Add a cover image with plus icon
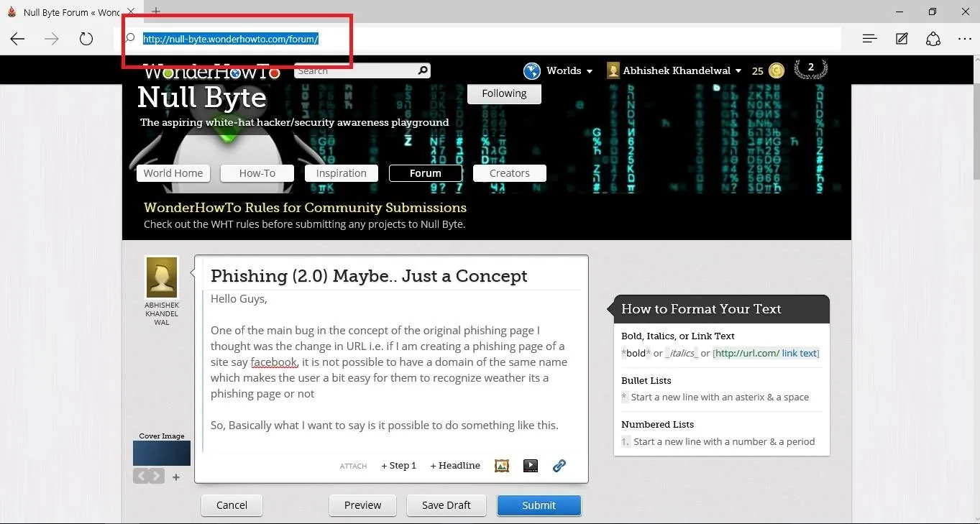Image resolution: width=980 pixels, height=524 pixels. click(x=176, y=477)
